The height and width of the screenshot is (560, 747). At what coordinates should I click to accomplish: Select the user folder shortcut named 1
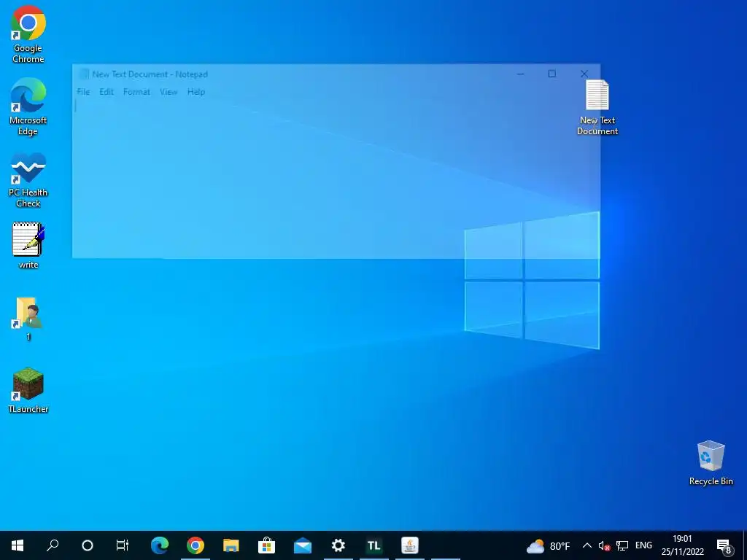pos(28,319)
